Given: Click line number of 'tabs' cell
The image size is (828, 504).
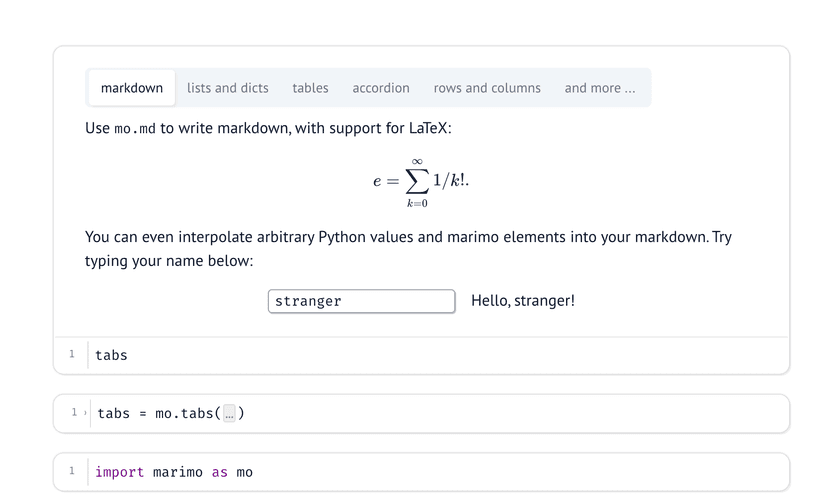Looking at the screenshot, I should click(x=72, y=354).
